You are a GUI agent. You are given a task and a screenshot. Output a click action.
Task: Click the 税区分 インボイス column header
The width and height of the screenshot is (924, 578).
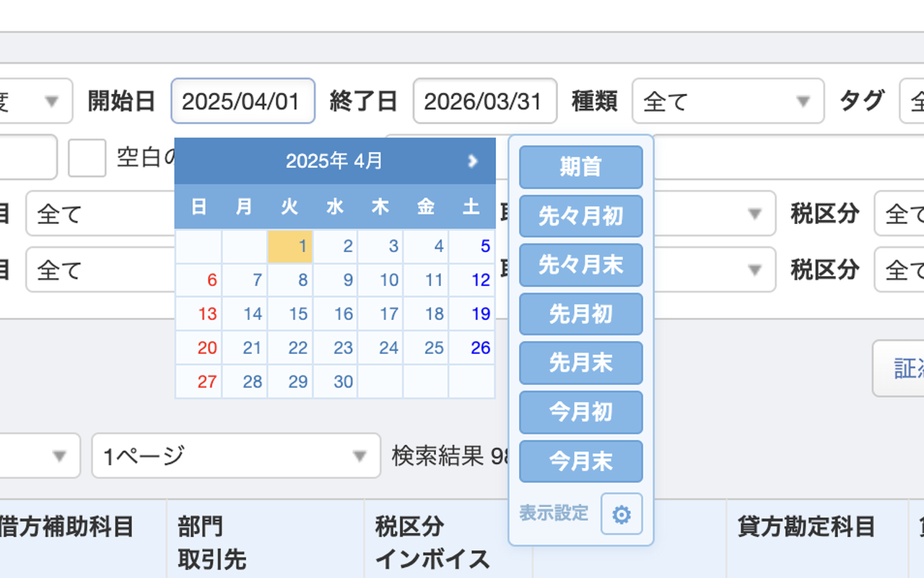coord(432,543)
